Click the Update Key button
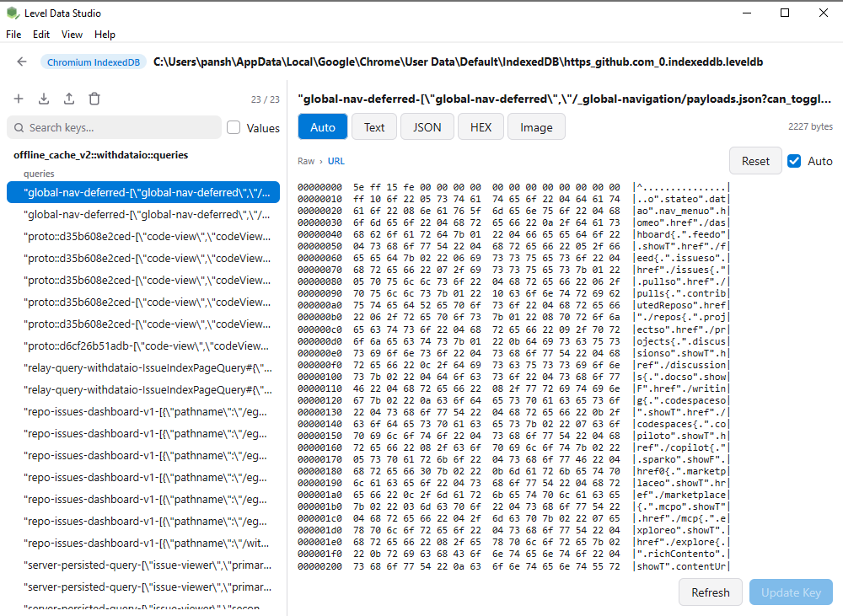The image size is (843, 616). tap(791, 592)
